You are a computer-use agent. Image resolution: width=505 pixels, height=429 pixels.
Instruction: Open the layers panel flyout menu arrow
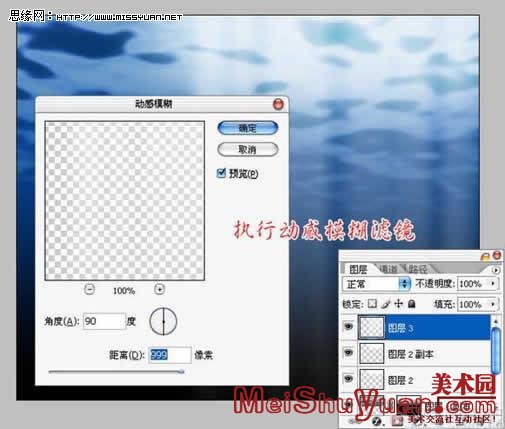[x=496, y=270]
